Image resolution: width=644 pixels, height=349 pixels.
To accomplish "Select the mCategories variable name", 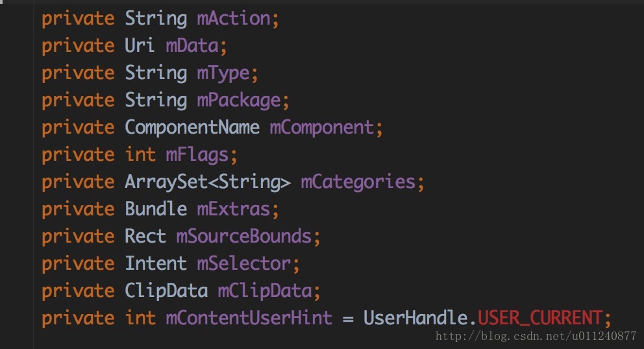I will [358, 182].
